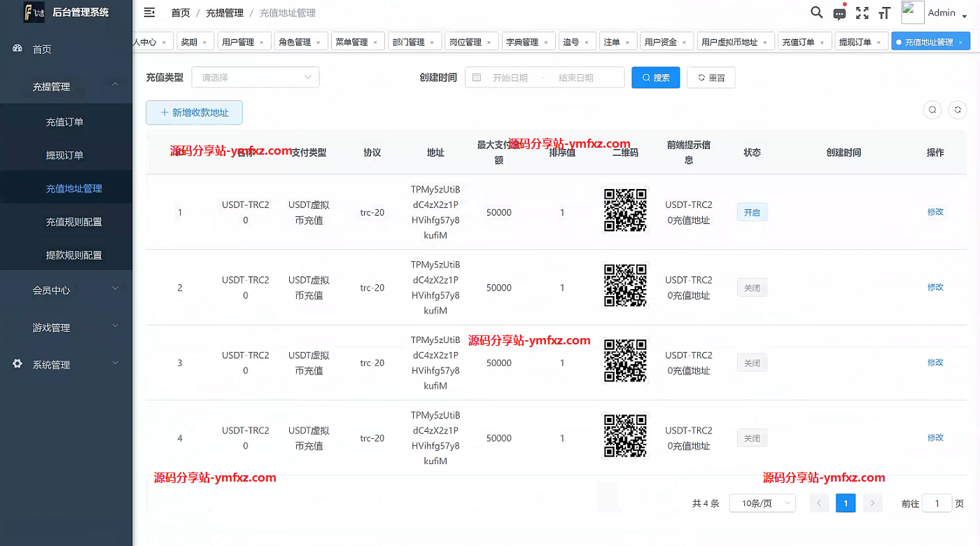980x546 pixels.
Task: Click the QR code in row 1
Action: 625,210
